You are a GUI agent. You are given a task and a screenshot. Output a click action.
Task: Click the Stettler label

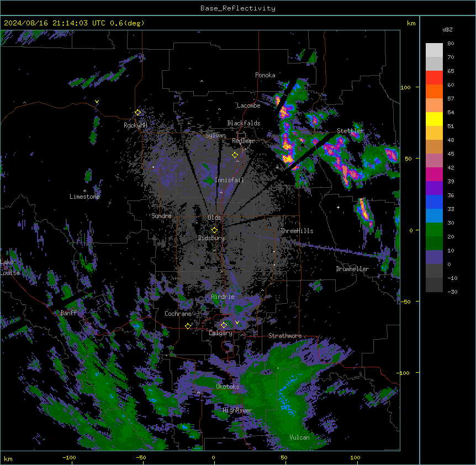(350, 131)
